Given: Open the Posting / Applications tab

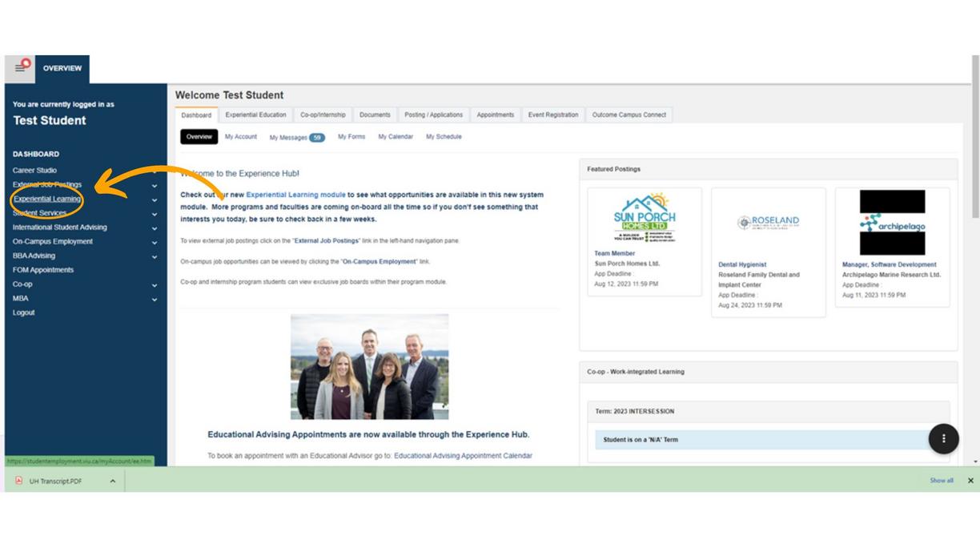Looking at the screenshot, I should 433,115.
